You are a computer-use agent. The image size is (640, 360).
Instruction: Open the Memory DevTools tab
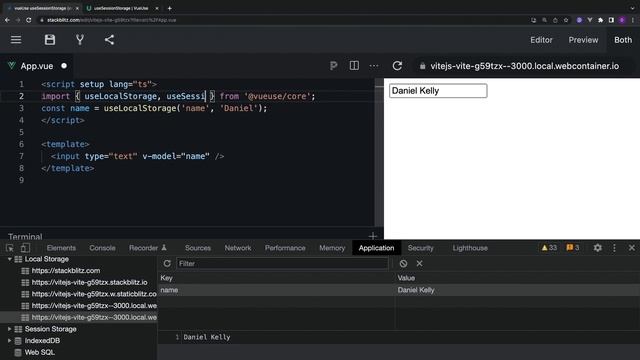click(332, 248)
